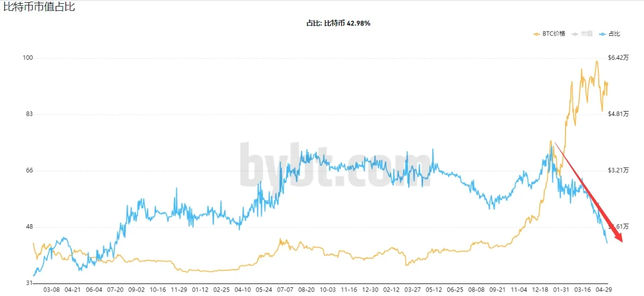This screenshot has height=296, width=644.
Task: Click the blue 占比 legend marker icon
Action: 602,34
